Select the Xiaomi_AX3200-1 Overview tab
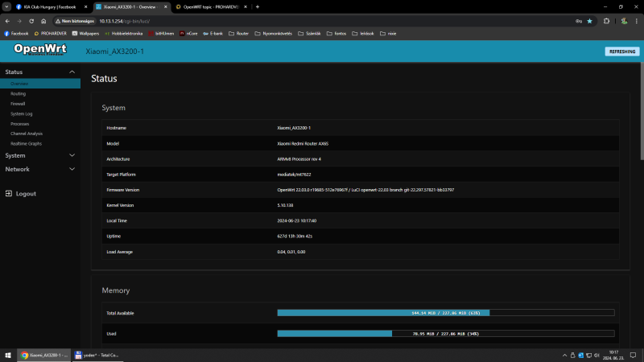 tap(130, 7)
